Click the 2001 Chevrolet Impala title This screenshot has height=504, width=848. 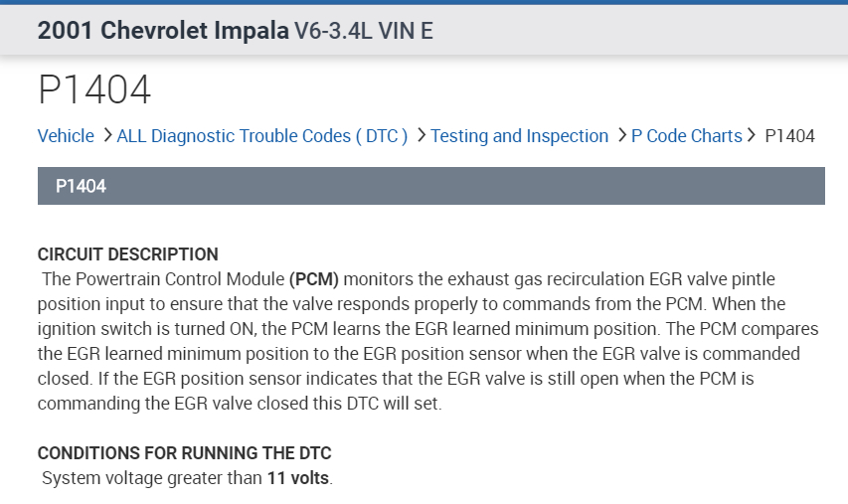point(163,30)
